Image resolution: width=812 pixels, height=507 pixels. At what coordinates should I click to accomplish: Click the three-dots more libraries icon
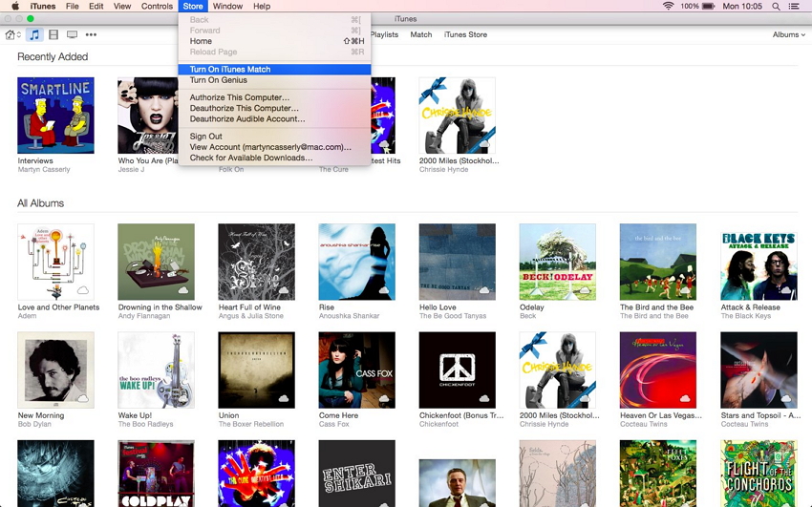[91, 34]
